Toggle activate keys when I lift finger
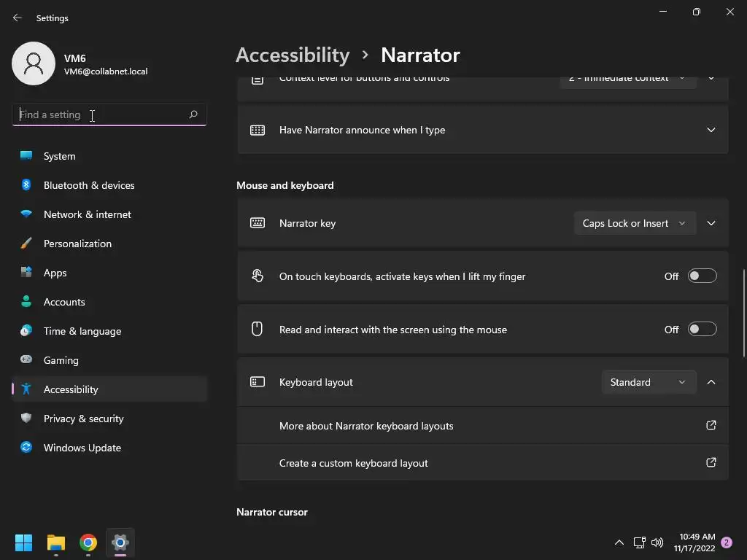747x560 pixels. [x=702, y=276]
